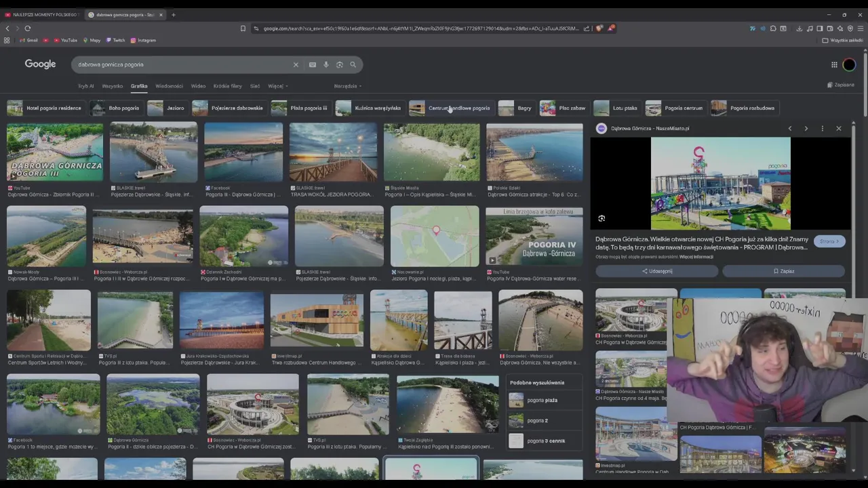Image resolution: width=868 pixels, height=488 pixels.
Task: Open the Twitch bookmark
Action: click(x=115, y=40)
